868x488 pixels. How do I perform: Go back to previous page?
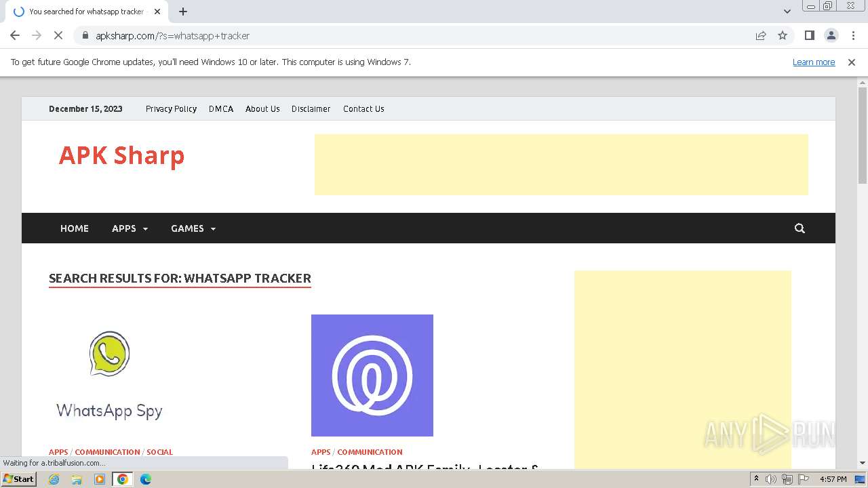tap(15, 35)
